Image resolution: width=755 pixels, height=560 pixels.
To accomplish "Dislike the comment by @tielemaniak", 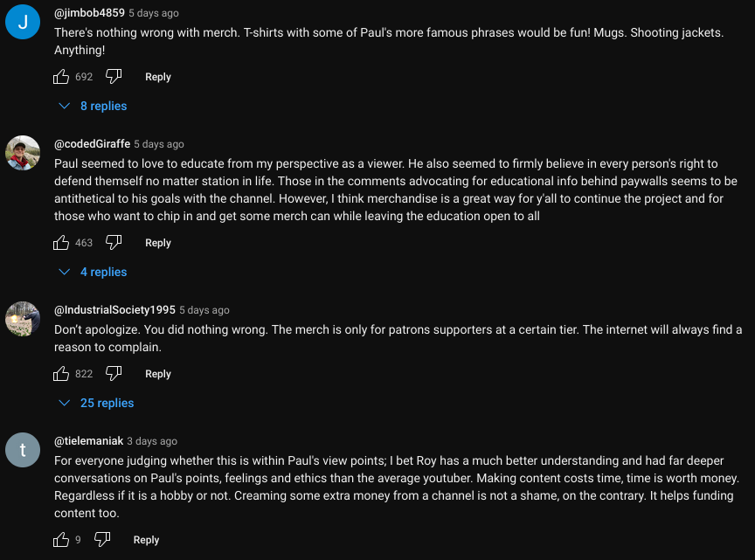I will tap(102, 540).
